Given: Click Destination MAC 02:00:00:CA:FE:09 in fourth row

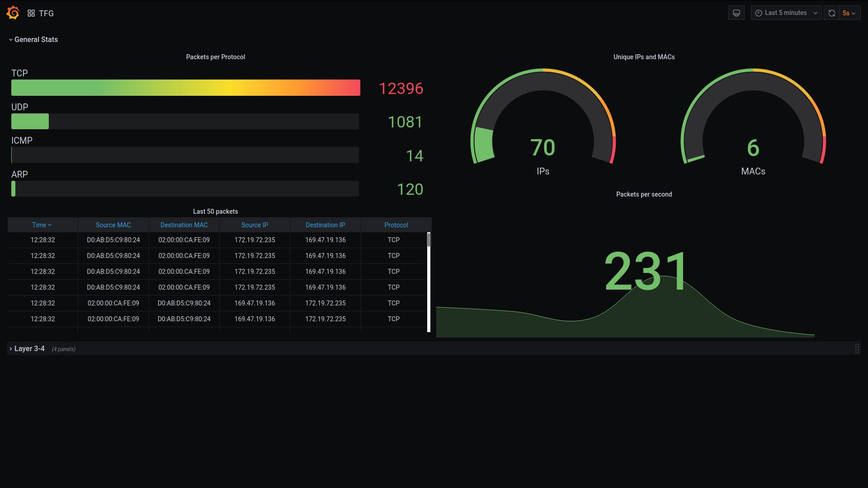Looking at the screenshot, I should point(184,287).
